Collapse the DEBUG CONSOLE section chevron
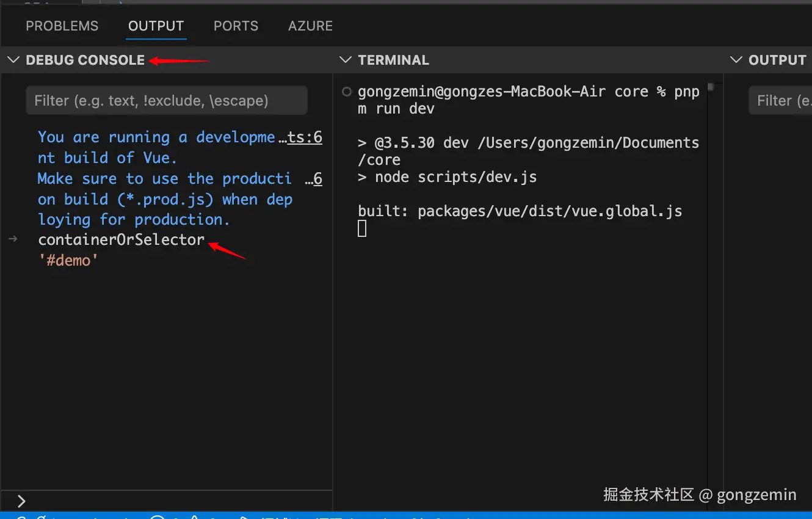The image size is (812, 519). click(13, 60)
